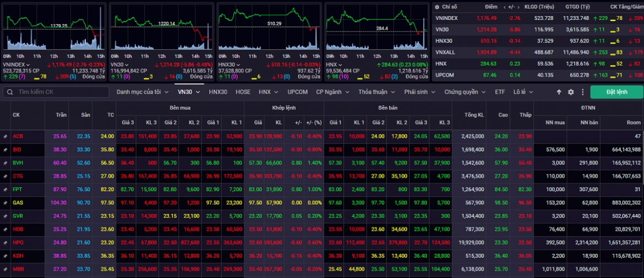Click left arrow beside +/- index column
This screenshot has height=278, width=644.
505,7
